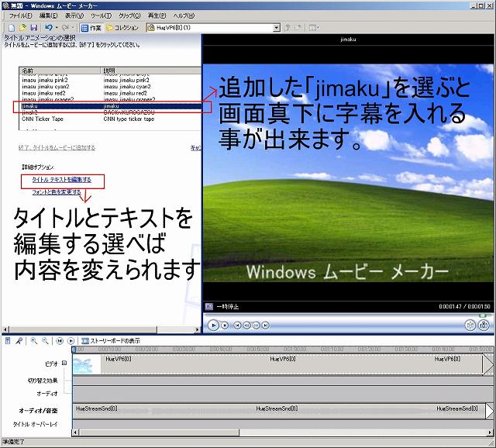The height and width of the screenshot is (448, 496).
Task: Open the ヘルプ(H) menu
Action: coord(184,16)
